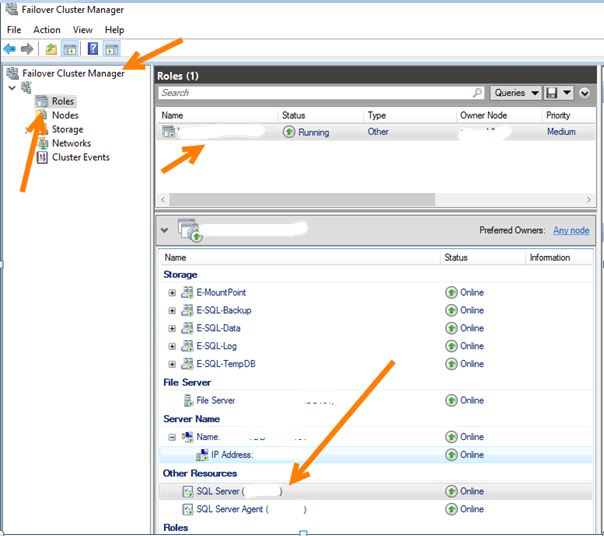Open the dropdown next to save query

click(567, 93)
